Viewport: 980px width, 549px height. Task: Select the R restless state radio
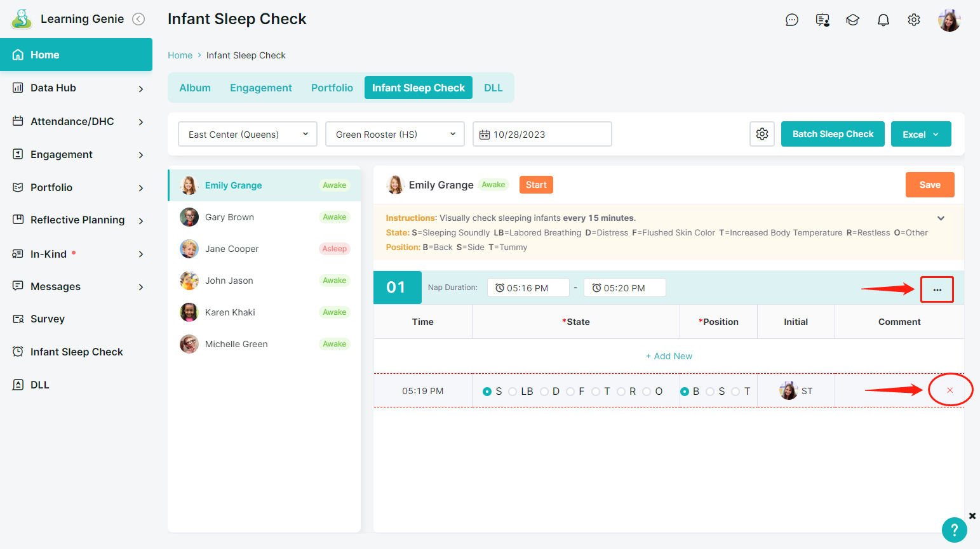point(621,392)
